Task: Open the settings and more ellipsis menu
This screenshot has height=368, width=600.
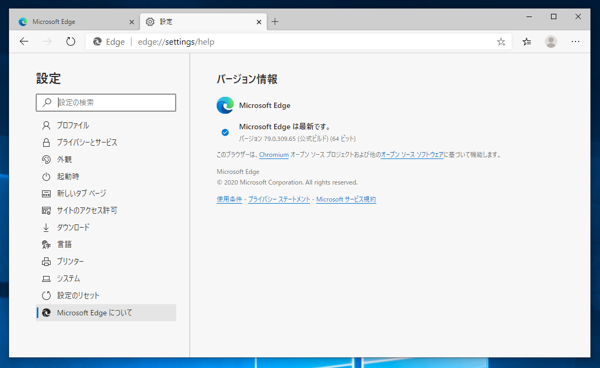Action: coord(575,41)
